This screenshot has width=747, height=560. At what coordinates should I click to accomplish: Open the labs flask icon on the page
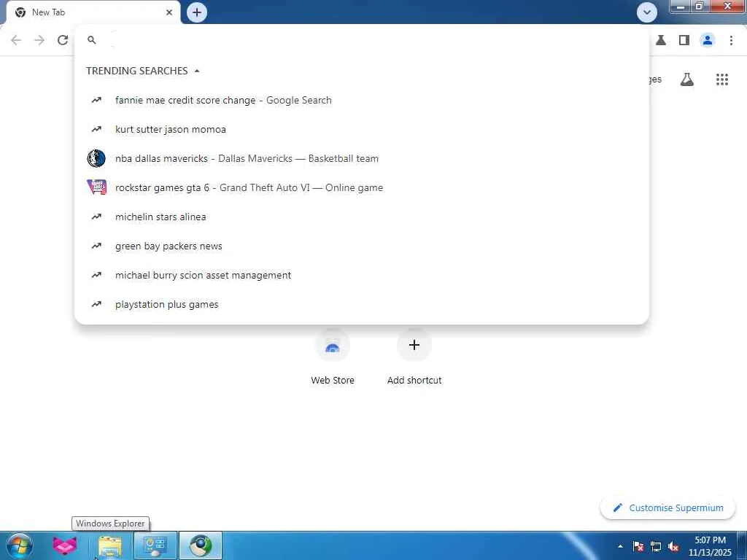coord(686,79)
